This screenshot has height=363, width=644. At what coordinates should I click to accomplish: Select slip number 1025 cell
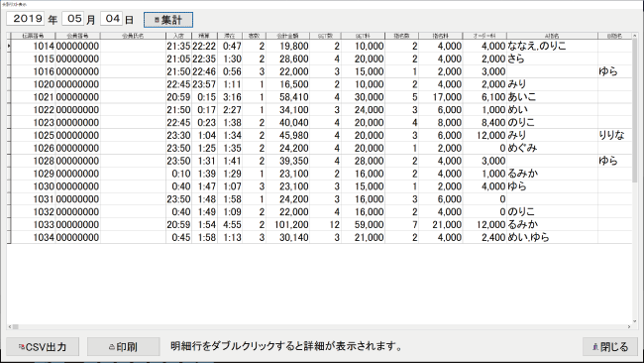coord(33,135)
